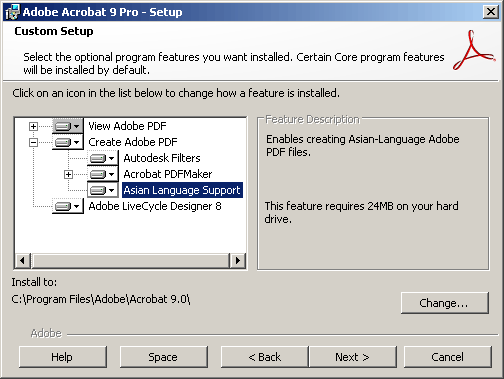
Task: Open the Help button
Action: tap(63, 357)
